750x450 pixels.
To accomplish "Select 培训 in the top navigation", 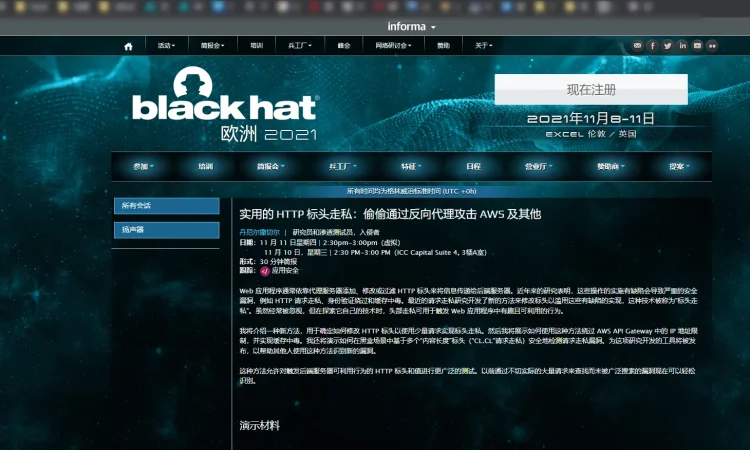I will click(x=257, y=45).
